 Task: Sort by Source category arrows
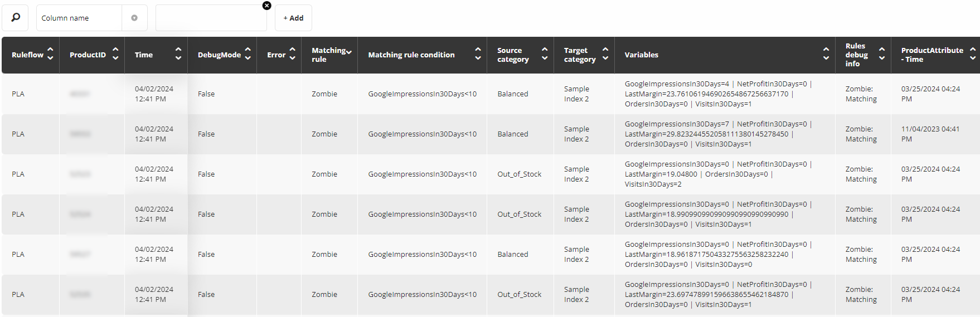pos(545,54)
